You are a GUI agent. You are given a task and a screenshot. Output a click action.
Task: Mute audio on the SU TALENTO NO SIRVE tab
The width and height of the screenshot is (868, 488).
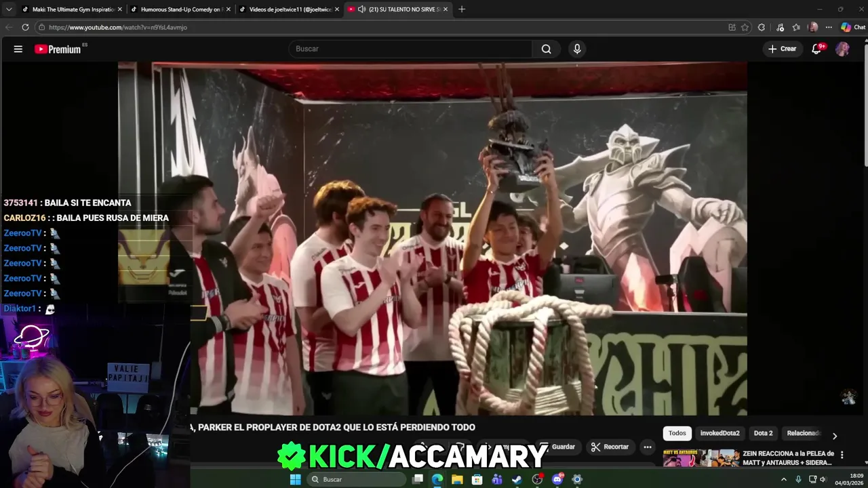361,9
